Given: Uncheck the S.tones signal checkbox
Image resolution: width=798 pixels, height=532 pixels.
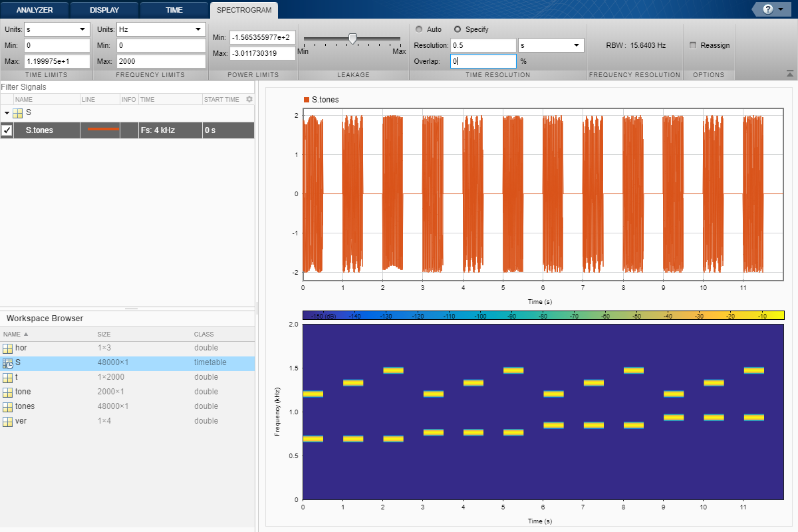Looking at the screenshot, I should tap(7, 130).
